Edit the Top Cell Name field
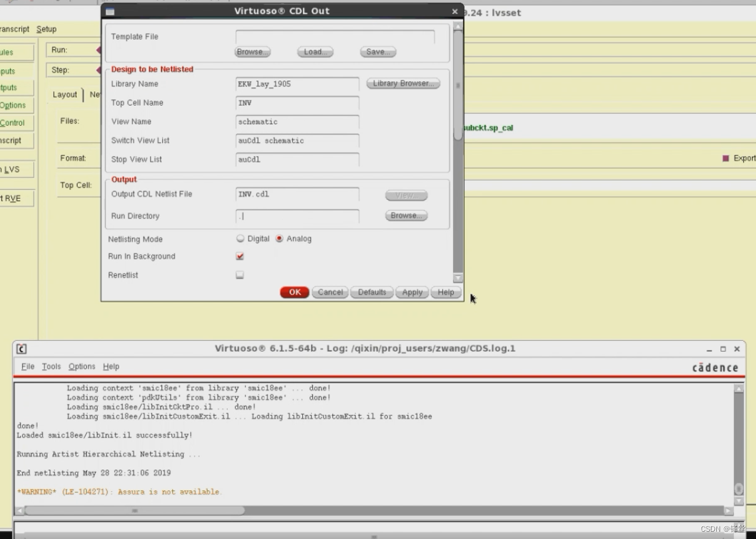The image size is (756, 539). 298,103
